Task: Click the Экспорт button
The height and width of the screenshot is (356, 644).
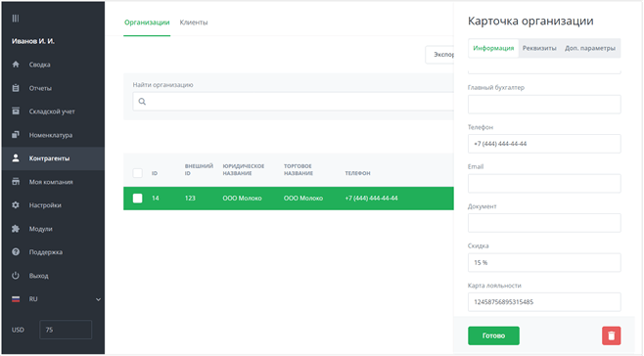Action: (439, 55)
